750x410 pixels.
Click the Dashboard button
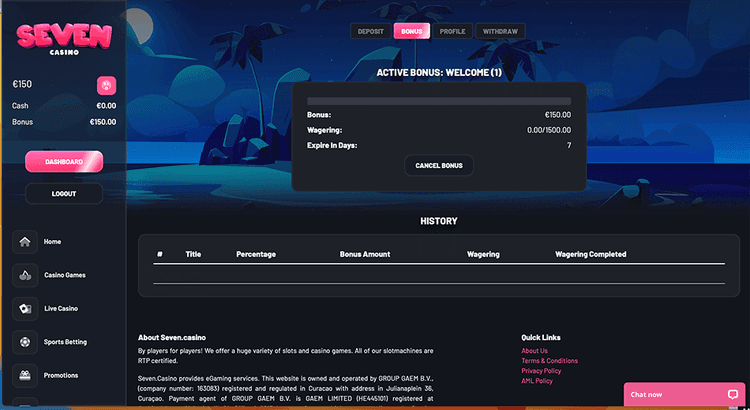[x=64, y=162]
